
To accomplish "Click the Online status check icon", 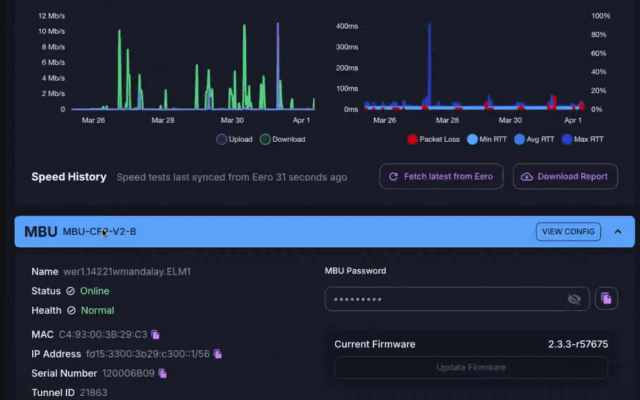I will [x=70, y=291].
